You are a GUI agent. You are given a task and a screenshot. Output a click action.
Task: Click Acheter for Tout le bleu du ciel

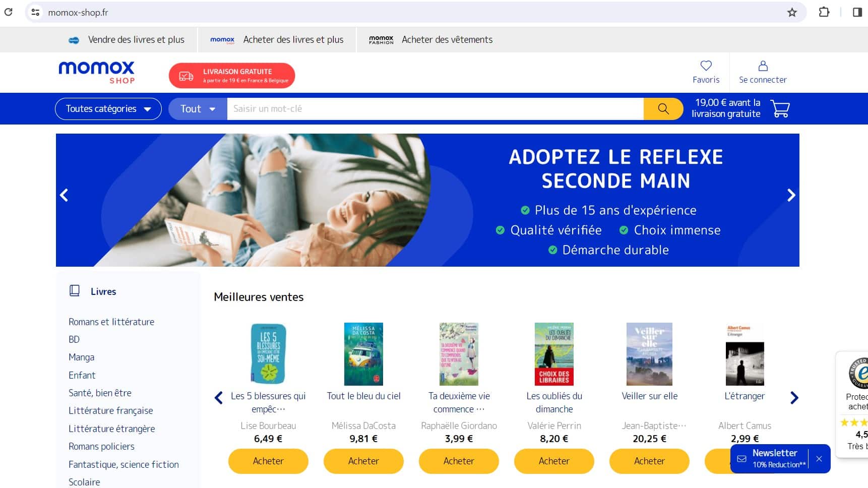[363, 461]
